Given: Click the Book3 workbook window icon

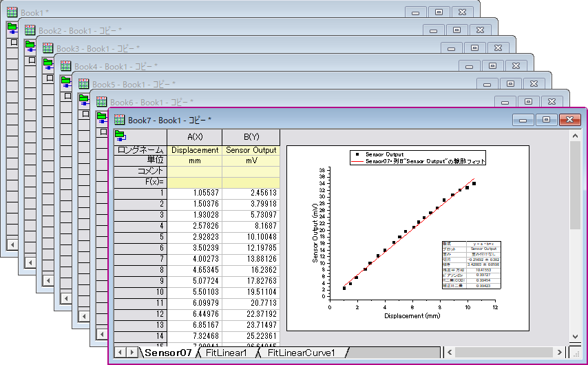Looking at the screenshot, I should [x=48, y=48].
